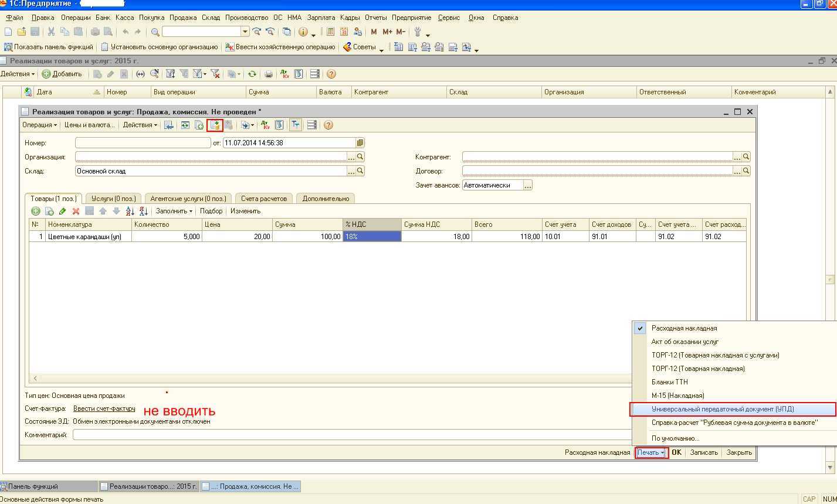Select the Цветные карандаши (уп) cell
This screenshot has width=837, height=504.
point(89,237)
